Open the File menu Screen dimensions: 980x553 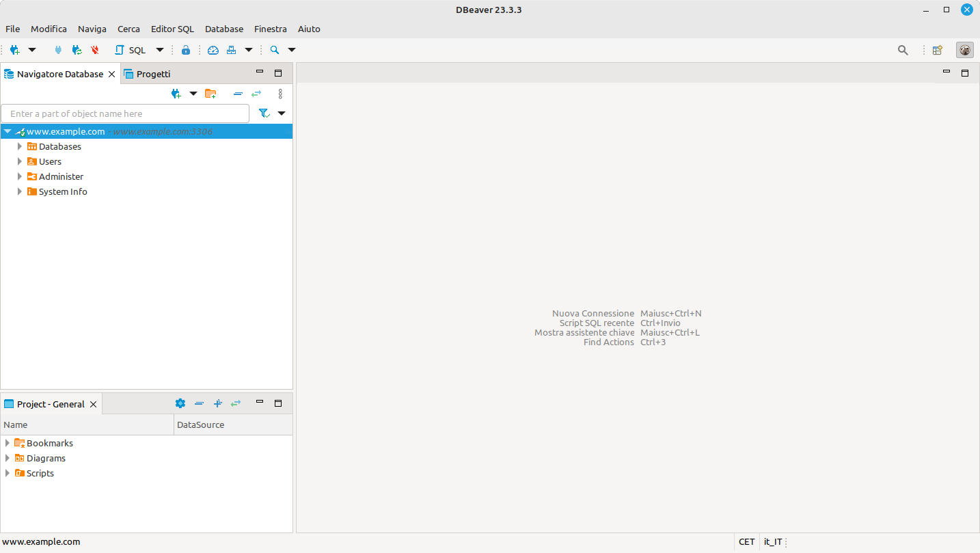coord(13,29)
